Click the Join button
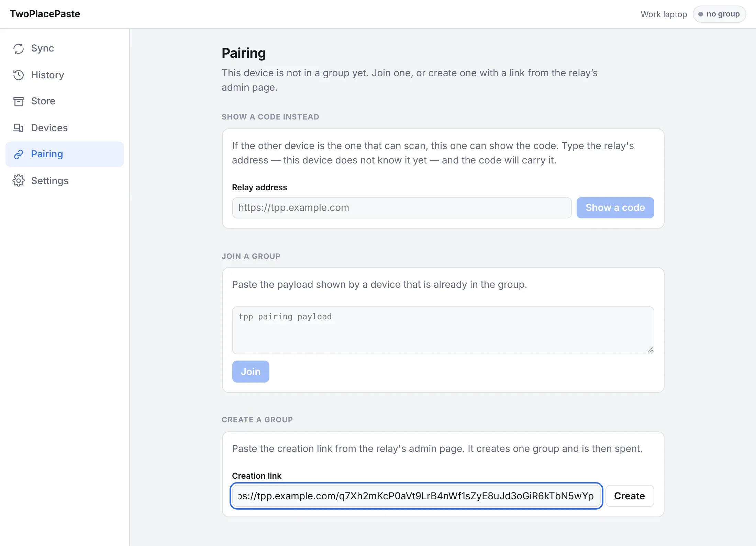Screen dimensions: 756x546 [251, 372]
